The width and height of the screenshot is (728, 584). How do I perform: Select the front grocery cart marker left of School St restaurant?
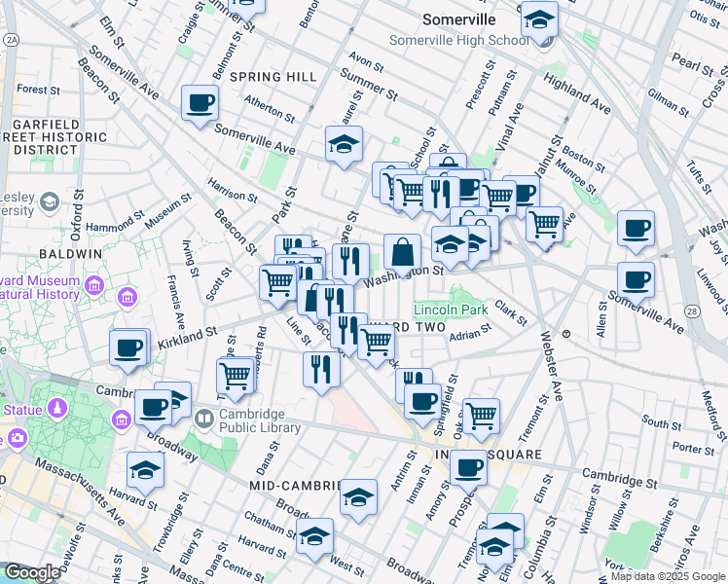point(412,194)
